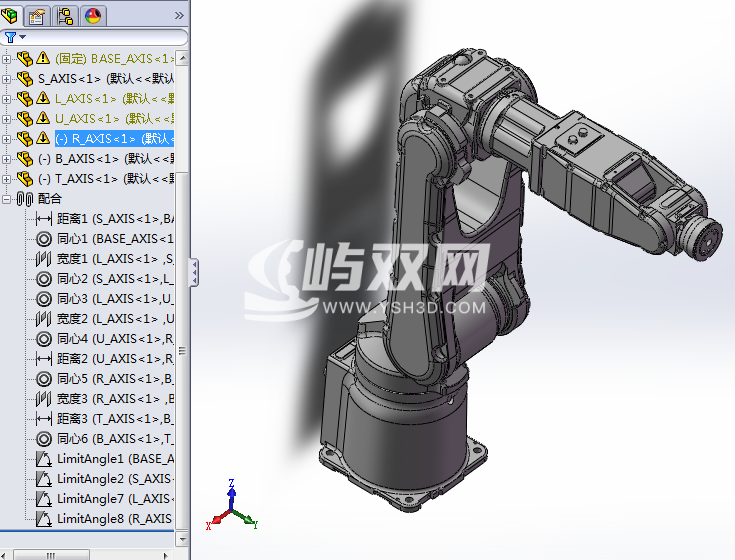The height and width of the screenshot is (560, 735).
Task: Select the S_AXIS<1> tree label
Action: (x=106, y=79)
